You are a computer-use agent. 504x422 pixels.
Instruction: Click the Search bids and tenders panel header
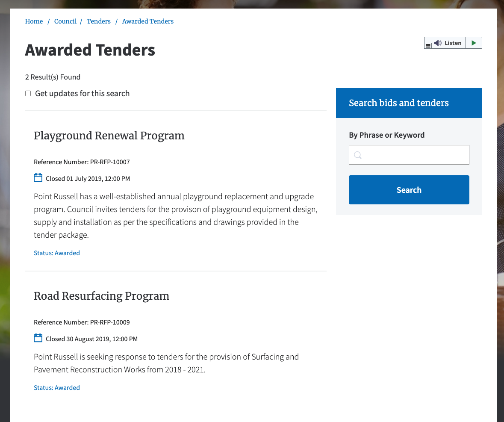[x=398, y=103]
